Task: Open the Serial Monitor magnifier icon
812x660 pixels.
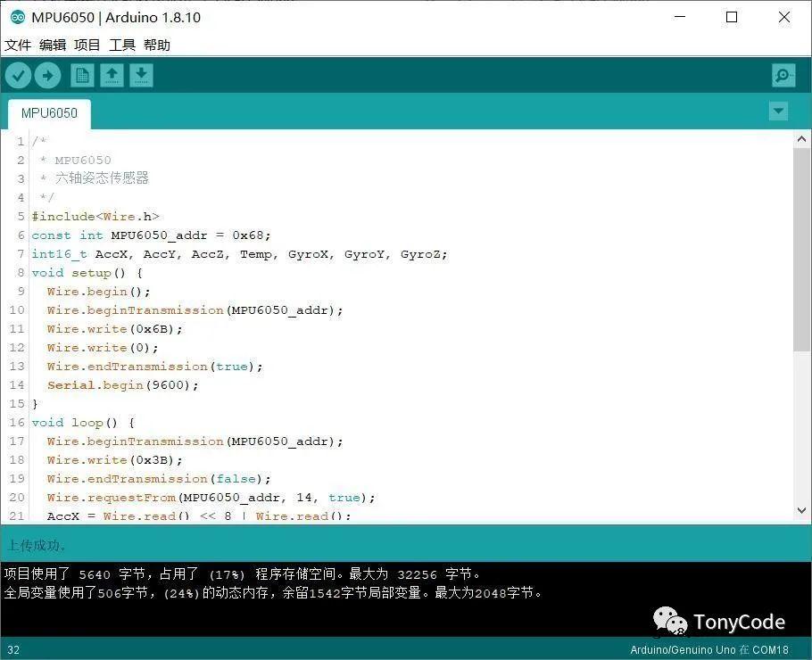Action: (783, 76)
